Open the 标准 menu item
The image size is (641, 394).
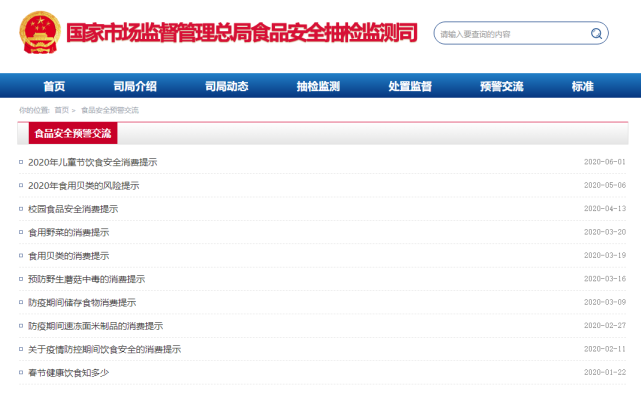click(583, 86)
